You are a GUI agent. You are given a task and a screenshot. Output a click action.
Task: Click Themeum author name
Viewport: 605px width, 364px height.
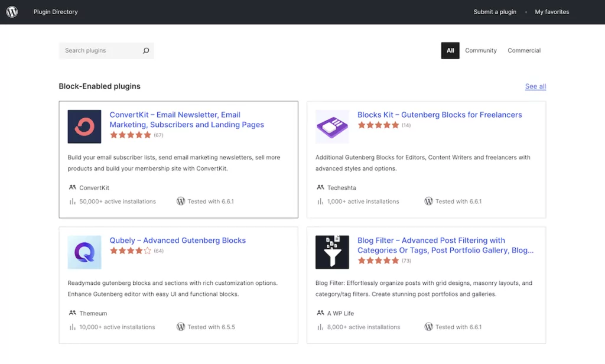coord(93,313)
